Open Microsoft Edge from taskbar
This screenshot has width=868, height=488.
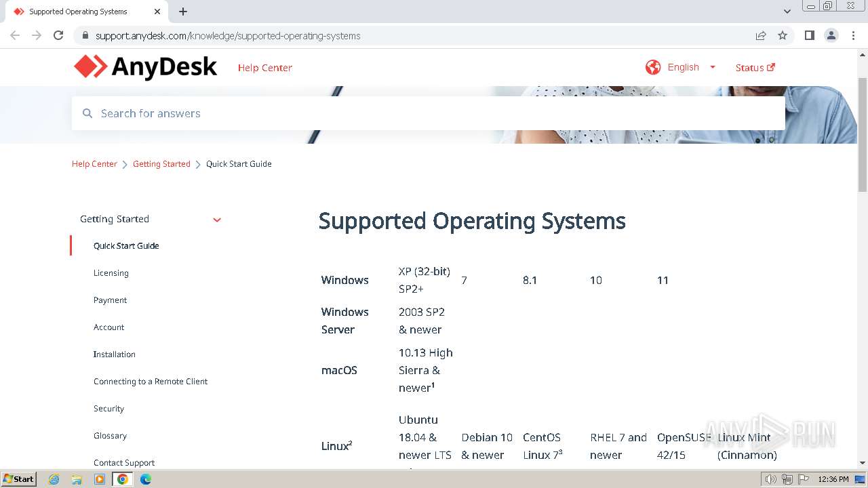click(x=146, y=479)
